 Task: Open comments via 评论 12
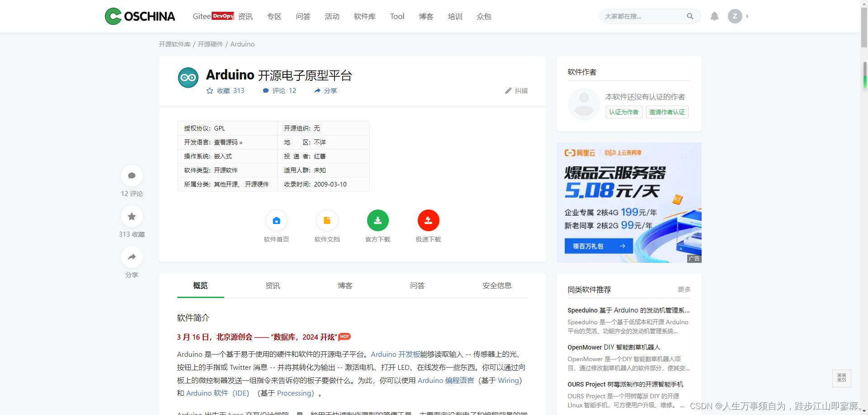(x=279, y=91)
